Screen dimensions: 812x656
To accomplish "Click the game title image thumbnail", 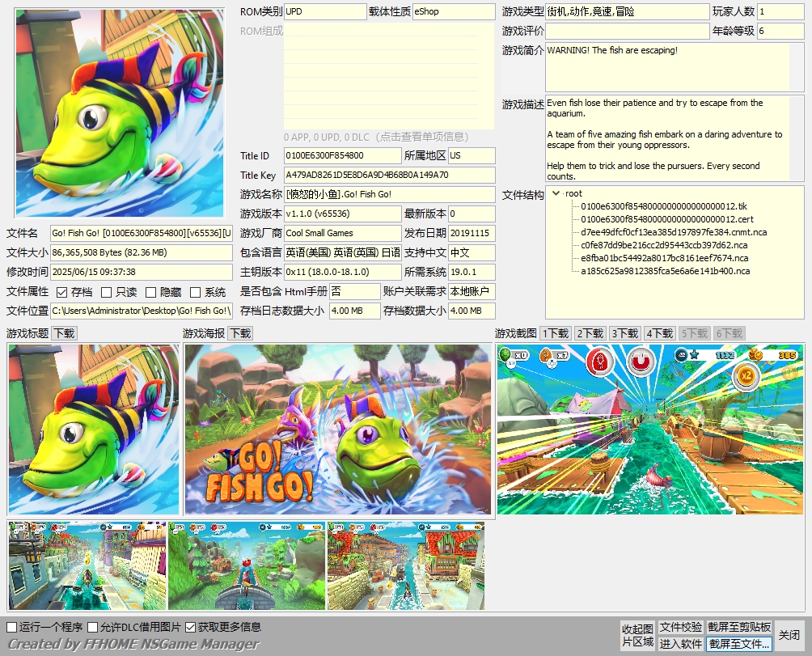I will point(93,429).
